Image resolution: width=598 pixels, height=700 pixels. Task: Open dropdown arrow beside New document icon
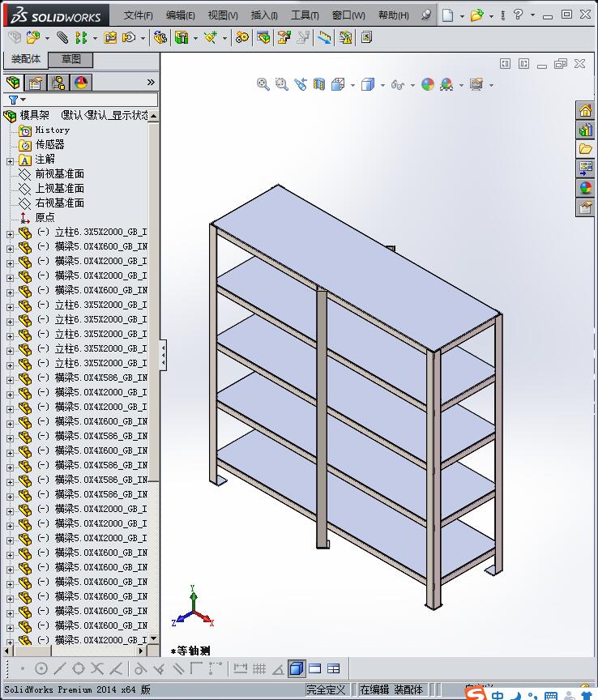(462, 16)
